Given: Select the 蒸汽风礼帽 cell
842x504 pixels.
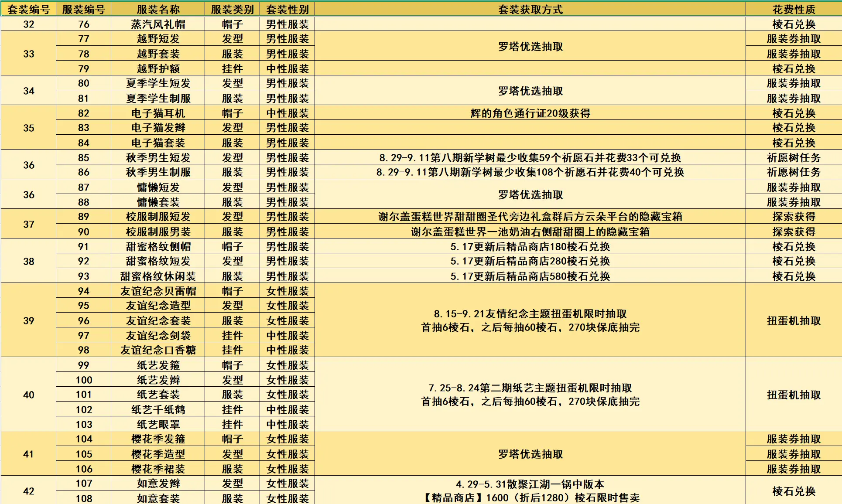Looking at the screenshot, I should pyautogui.click(x=158, y=24).
